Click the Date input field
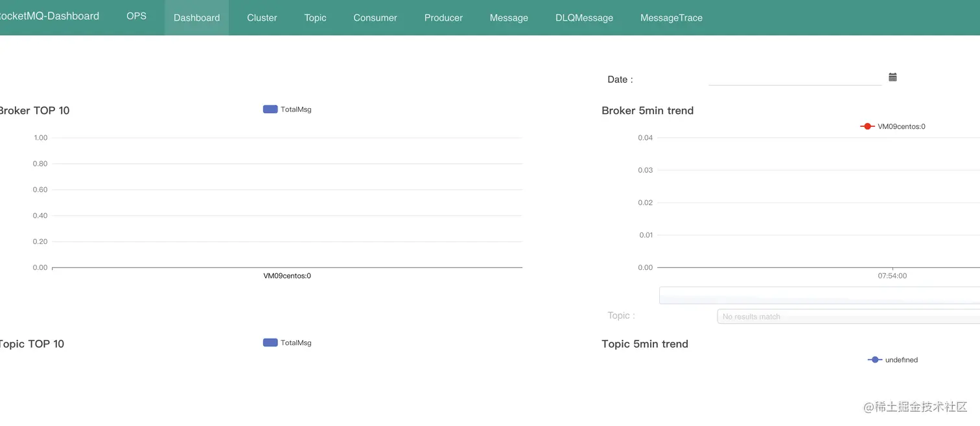The width and height of the screenshot is (980, 426). tap(795, 78)
